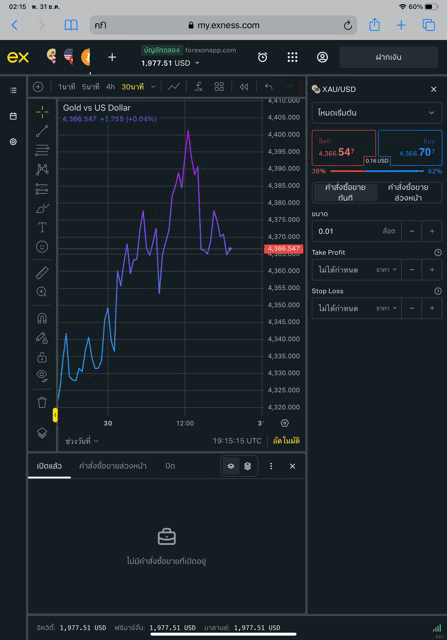
Task: Activate the zoom in tool
Action: 42,291
